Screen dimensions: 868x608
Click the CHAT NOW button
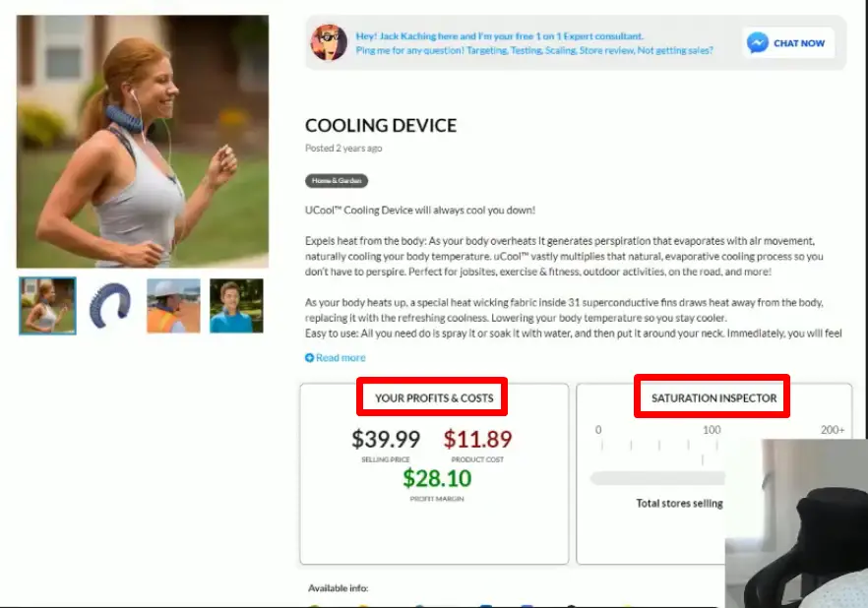(x=788, y=42)
